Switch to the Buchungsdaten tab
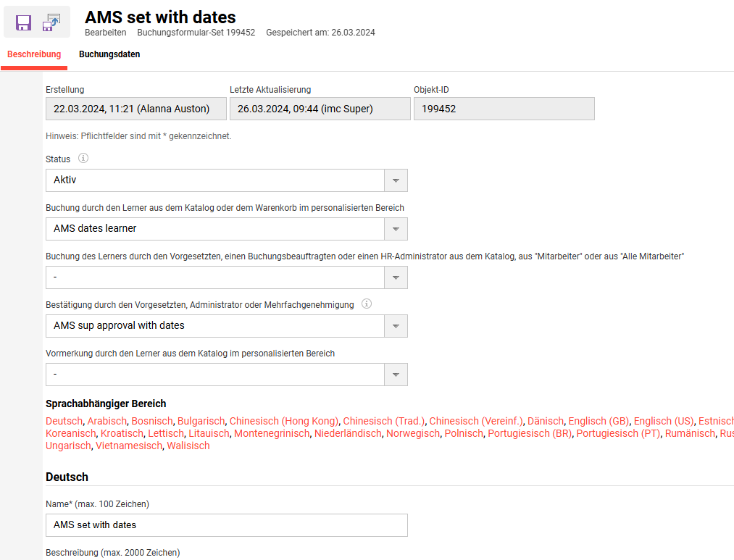Screen dimensions: 734x560 [x=109, y=54]
